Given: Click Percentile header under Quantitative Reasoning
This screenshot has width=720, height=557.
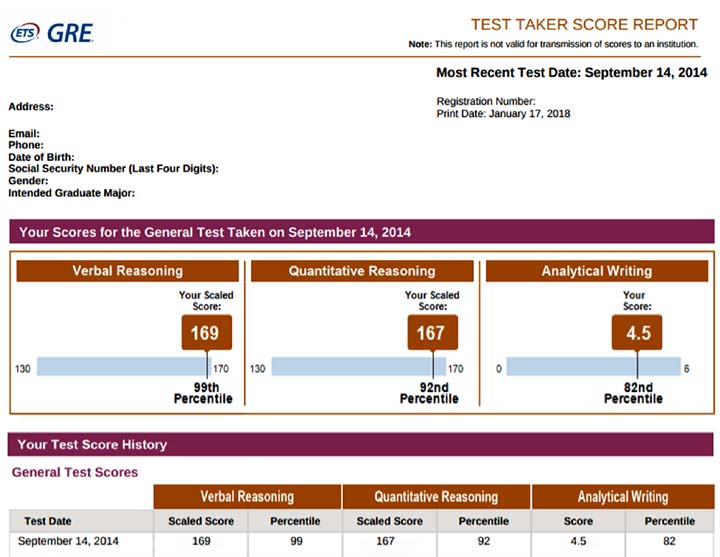Looking at the screenshot, I should click(x=484, y=521).
